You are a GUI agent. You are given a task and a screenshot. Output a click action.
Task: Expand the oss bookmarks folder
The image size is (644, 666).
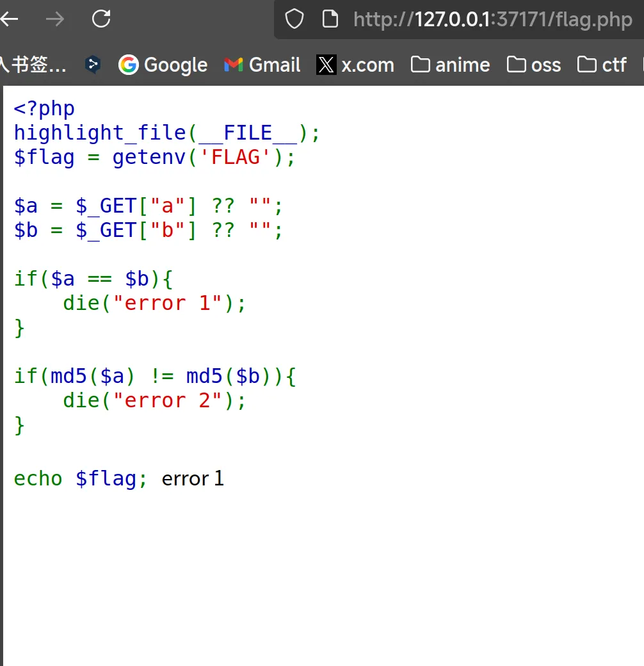[534, 65]
